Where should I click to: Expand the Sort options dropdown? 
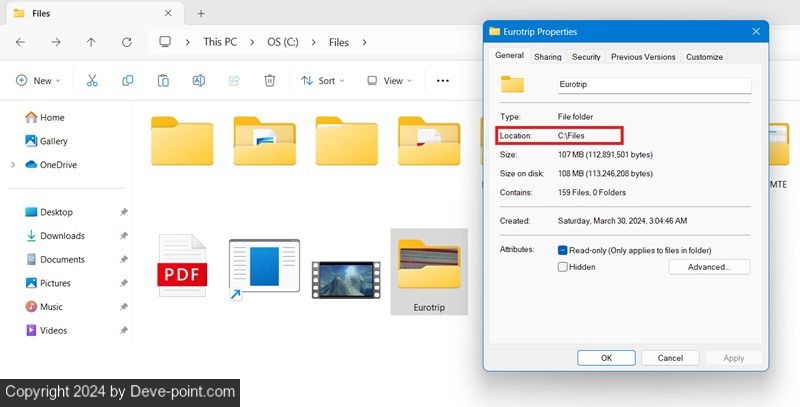(322, 80)
